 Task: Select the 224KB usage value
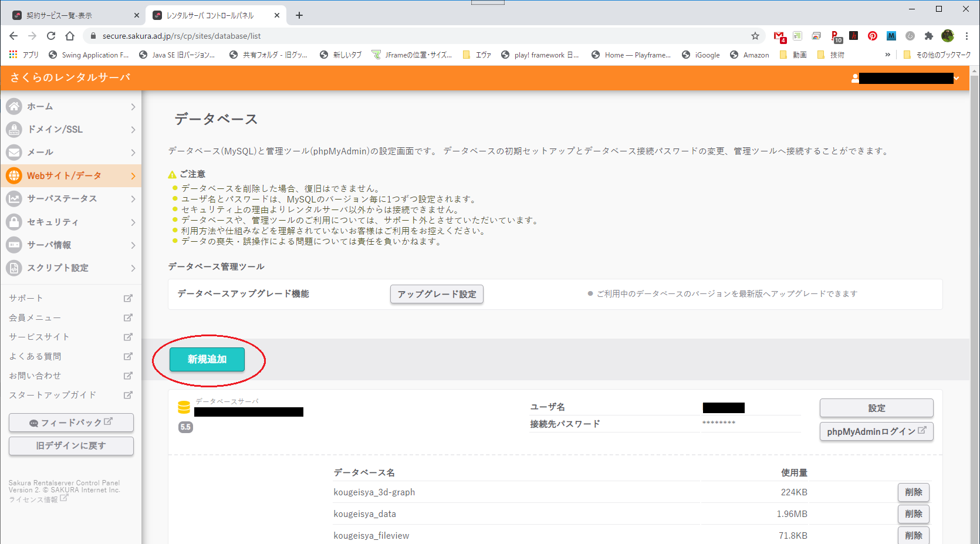coord(794,492)
